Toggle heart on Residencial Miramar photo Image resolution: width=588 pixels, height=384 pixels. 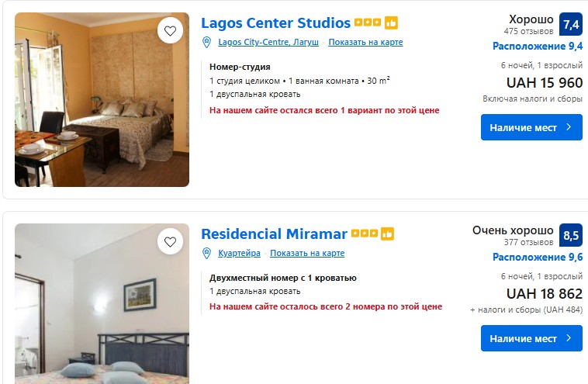coord(171,243)
